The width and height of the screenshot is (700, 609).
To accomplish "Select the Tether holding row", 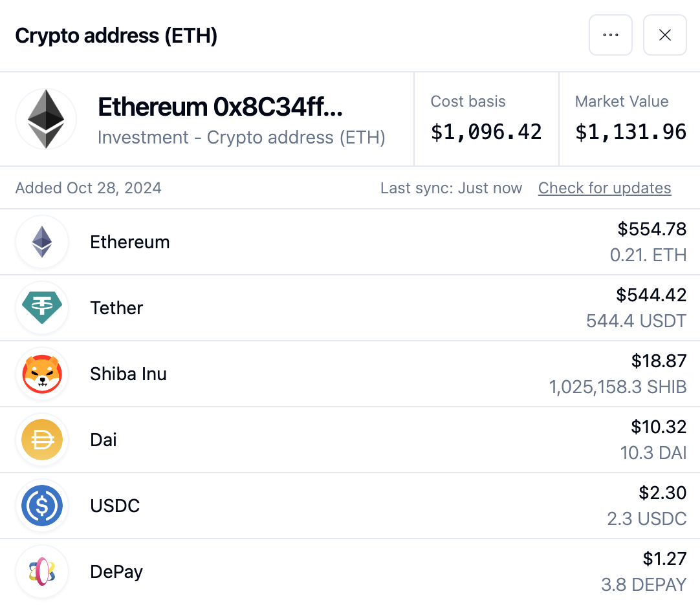I will click(x=350, y=308).
